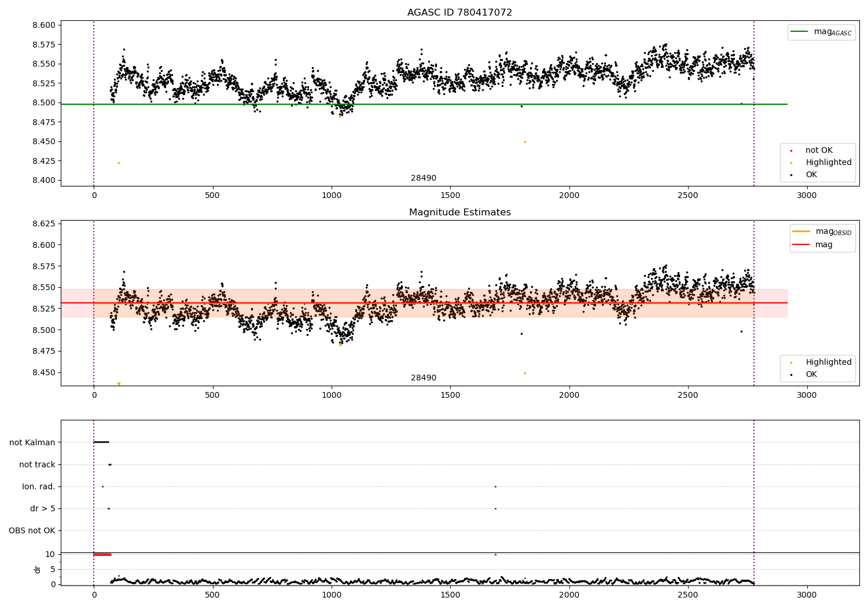Click the 'Ion. rad.' point near 1700
Image resolution: width=868 pixels, height=608 pixels.
(495, 486)
